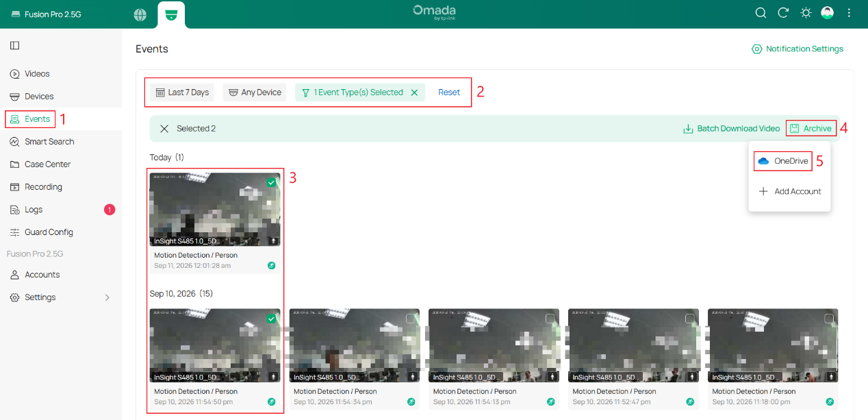Click the red Logs notification badge

(x=110, y=210)
